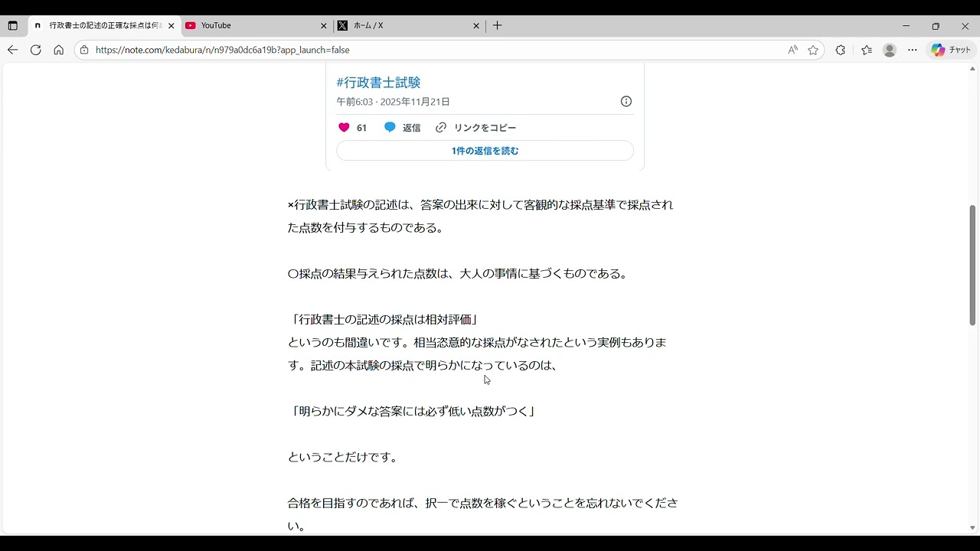The width and height of the screenshot is (980, 551).
Task: Click the heart like icon on the tweet
Action: pyautogui.click(x=344, y=128)
